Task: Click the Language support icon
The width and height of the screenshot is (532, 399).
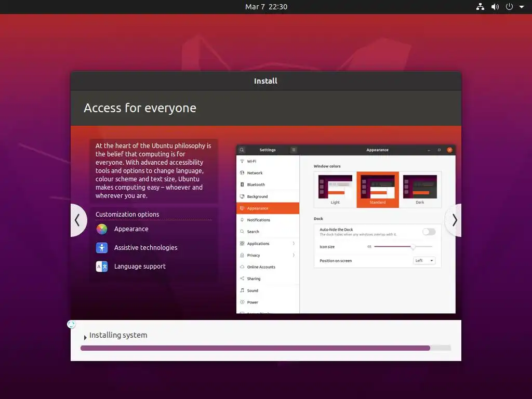Action: click(x=101, y=267)
